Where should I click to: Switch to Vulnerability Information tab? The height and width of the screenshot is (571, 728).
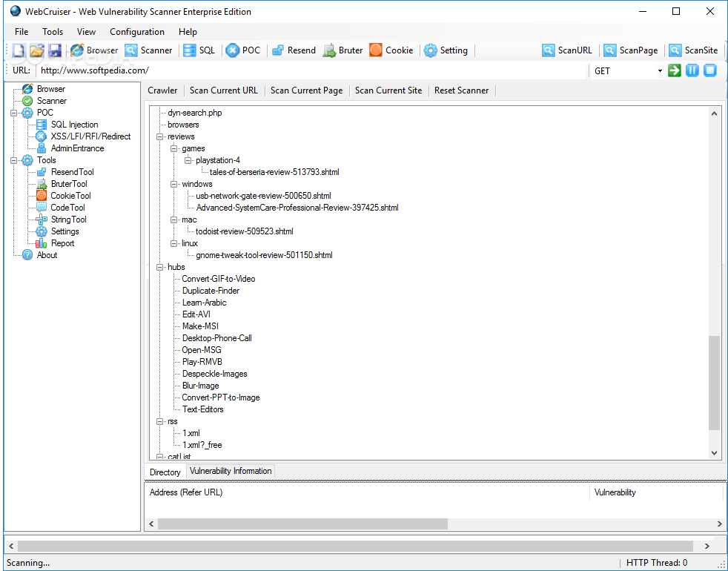click(x=231, y=471)
